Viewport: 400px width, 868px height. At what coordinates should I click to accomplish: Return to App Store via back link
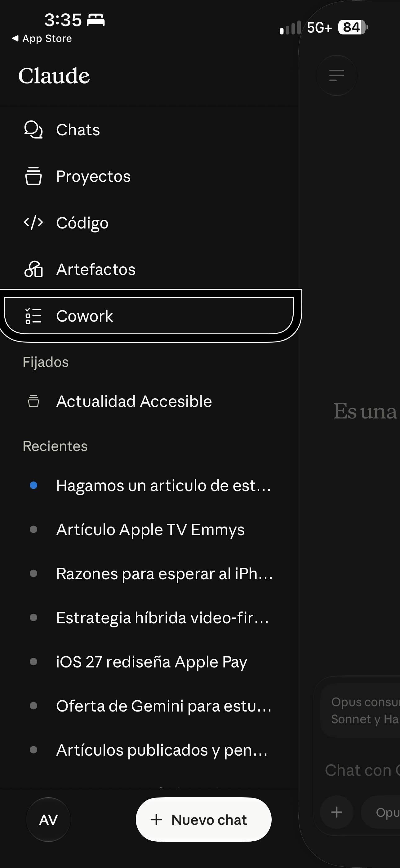coord(42,38)
